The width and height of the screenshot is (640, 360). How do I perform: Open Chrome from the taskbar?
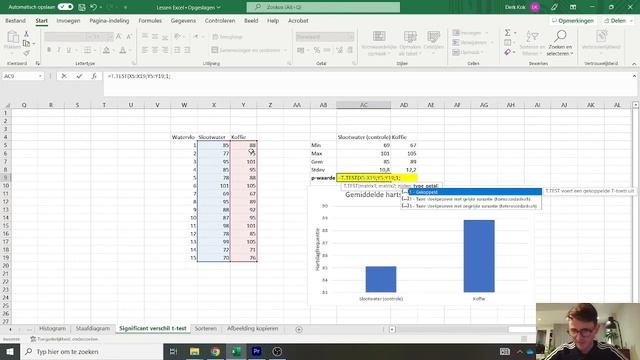coord(215,351)
